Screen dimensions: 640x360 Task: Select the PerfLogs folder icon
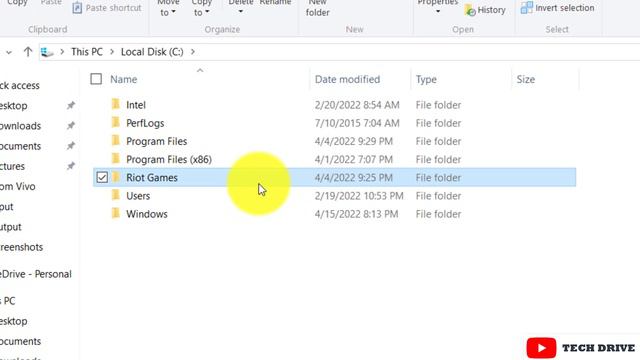click(116, 122)
